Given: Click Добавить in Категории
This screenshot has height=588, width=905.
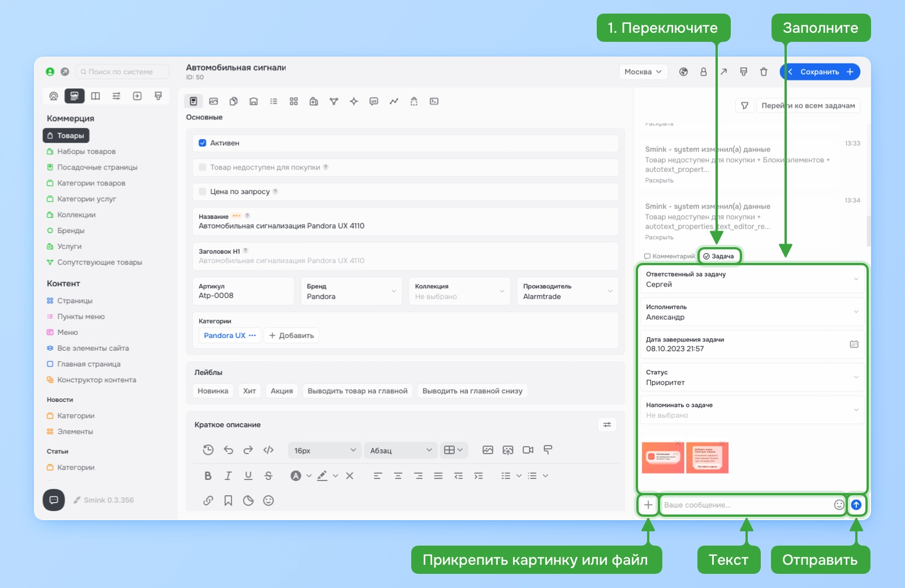Looking at the screenshot, I should coord(291,335).
